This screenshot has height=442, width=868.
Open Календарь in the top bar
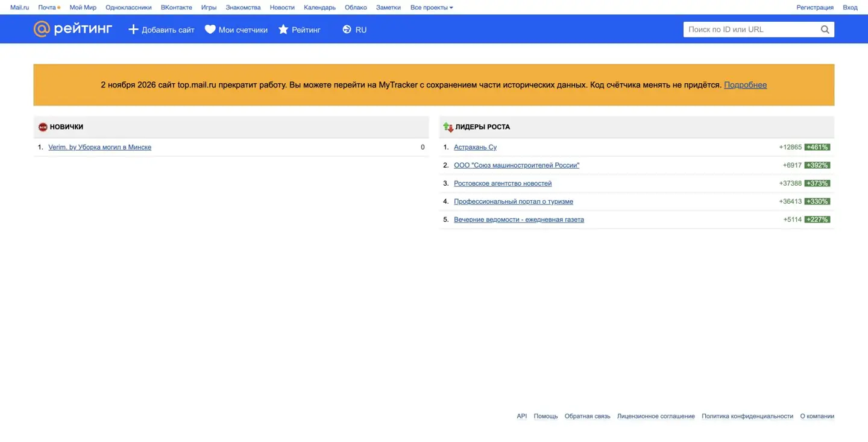tap(319, 8)
